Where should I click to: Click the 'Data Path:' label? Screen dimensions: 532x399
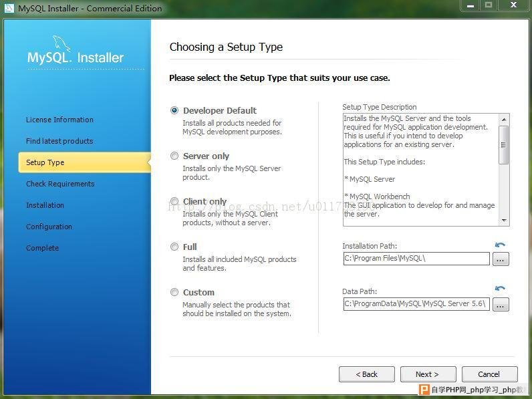click(360, 291)
